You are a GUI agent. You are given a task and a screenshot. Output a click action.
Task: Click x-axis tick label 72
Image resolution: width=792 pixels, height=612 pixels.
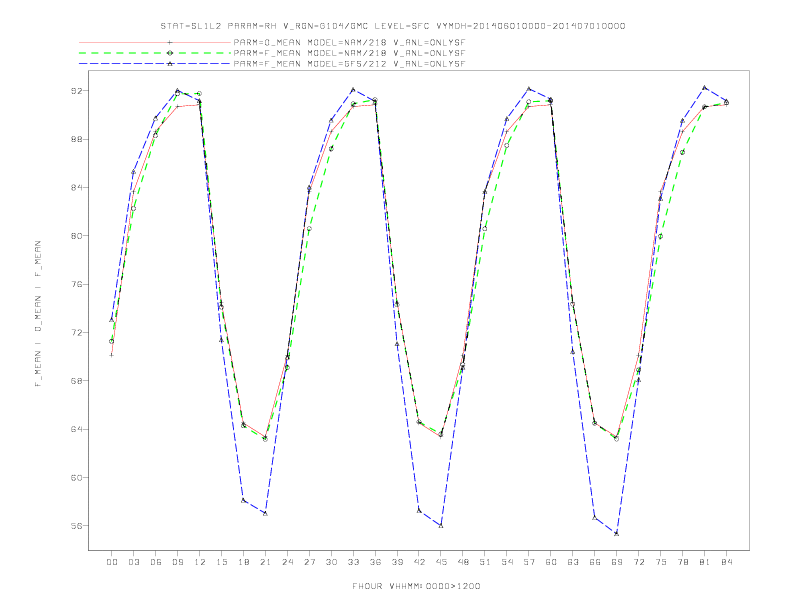pyautogui.click(x=638, y=562)
